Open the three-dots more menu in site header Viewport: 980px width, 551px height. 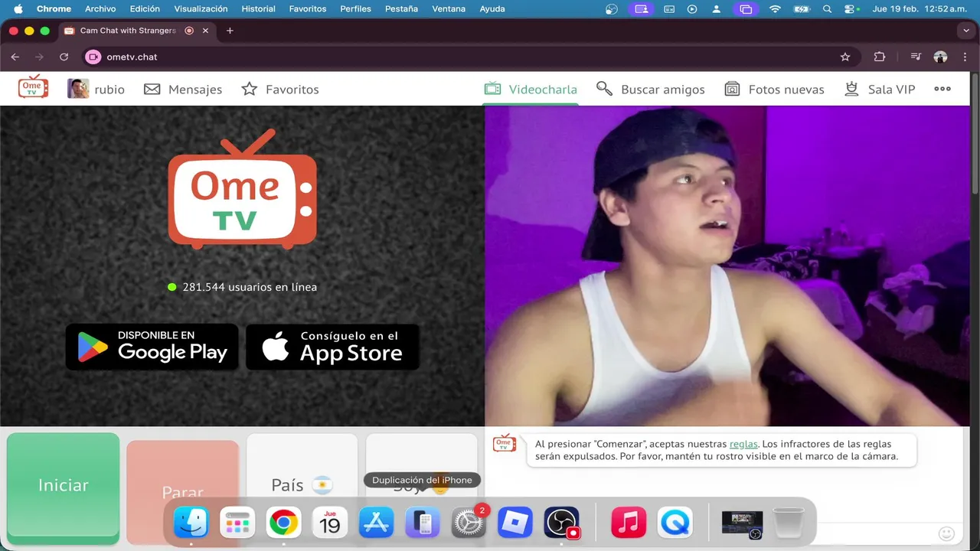point(942,89)
